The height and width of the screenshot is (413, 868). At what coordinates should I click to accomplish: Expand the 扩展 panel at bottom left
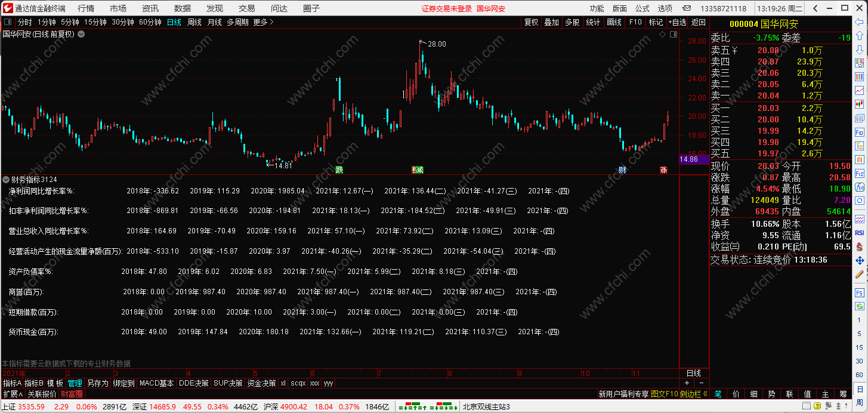tap(13, 394)
